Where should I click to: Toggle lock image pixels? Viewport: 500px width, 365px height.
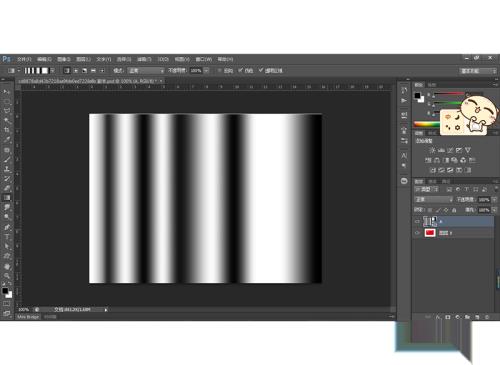[438, 210]
